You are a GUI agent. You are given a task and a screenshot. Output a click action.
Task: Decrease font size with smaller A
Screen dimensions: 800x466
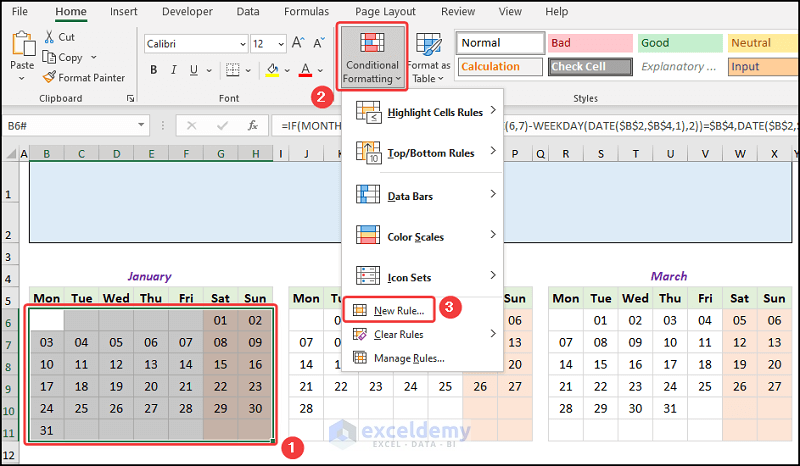[319, 43]
